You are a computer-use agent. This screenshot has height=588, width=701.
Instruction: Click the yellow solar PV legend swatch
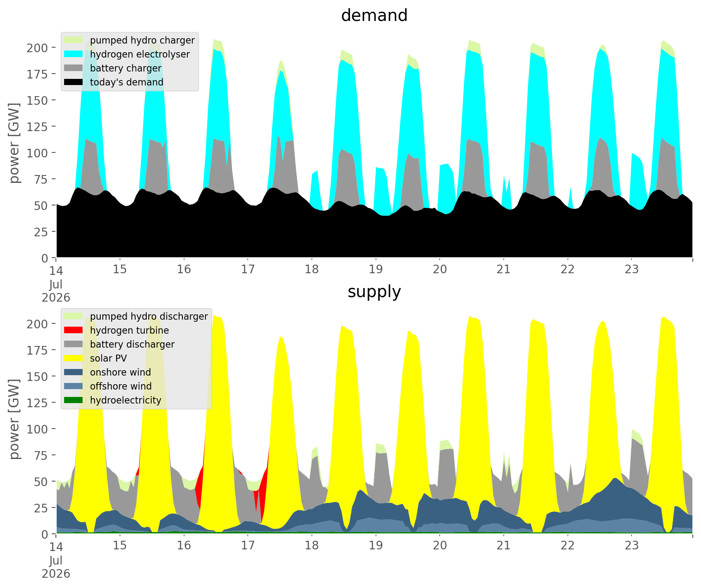click(74, 358)
